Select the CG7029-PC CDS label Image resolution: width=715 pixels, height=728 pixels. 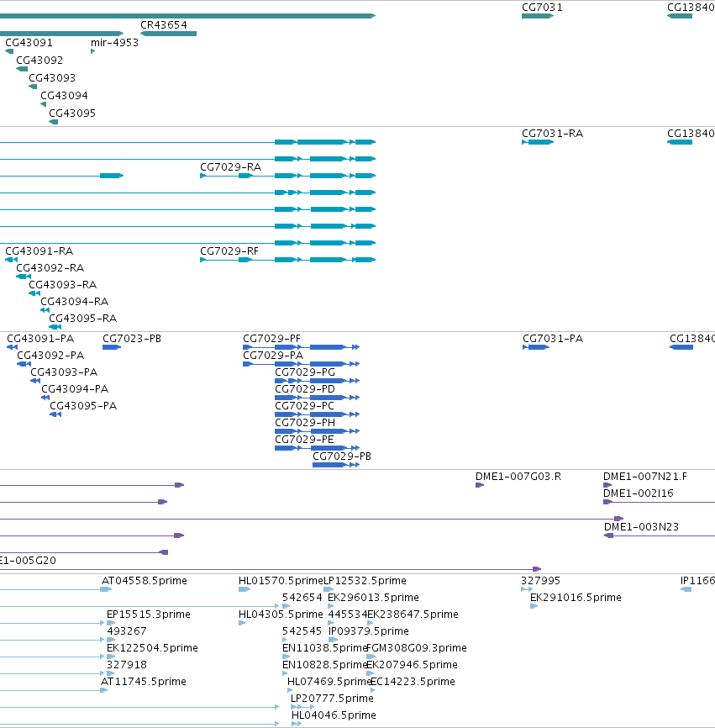pyautogui.click(x=304, y=406)
